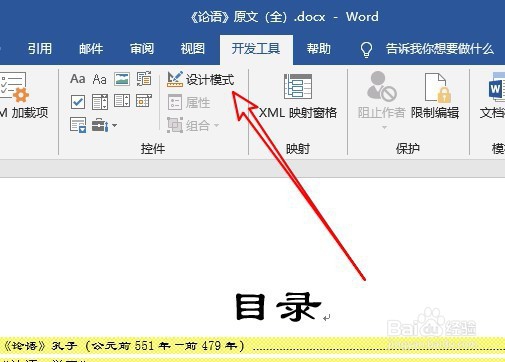Open legacy tools dropdown
The image size is (505, 362).
104,125
